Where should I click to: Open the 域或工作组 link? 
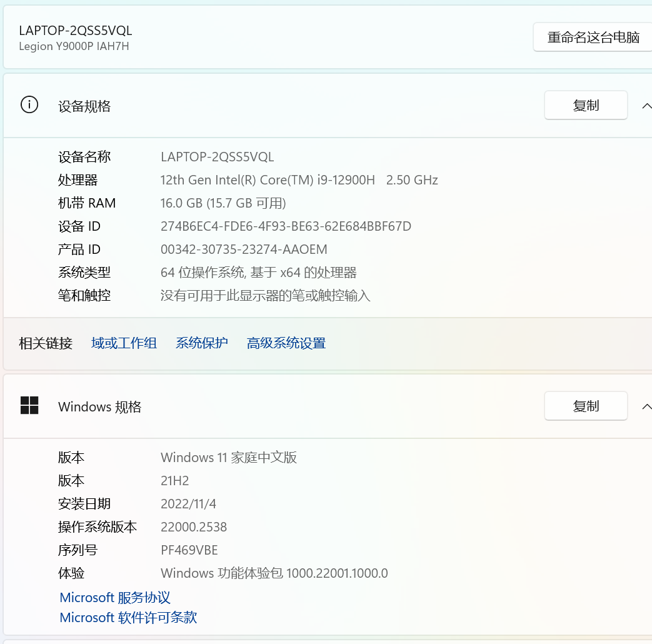click(124, 343)
